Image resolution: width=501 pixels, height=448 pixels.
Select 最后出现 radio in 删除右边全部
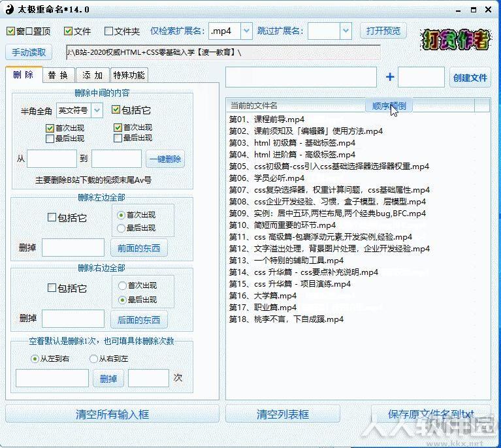click(x=122, y=300)
